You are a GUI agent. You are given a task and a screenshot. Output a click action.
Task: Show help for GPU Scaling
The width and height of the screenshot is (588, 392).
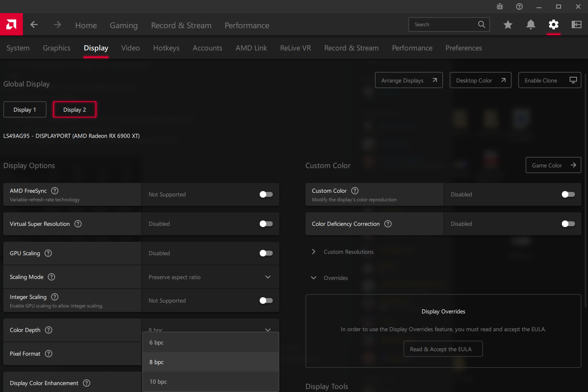(x=48, y=253)
